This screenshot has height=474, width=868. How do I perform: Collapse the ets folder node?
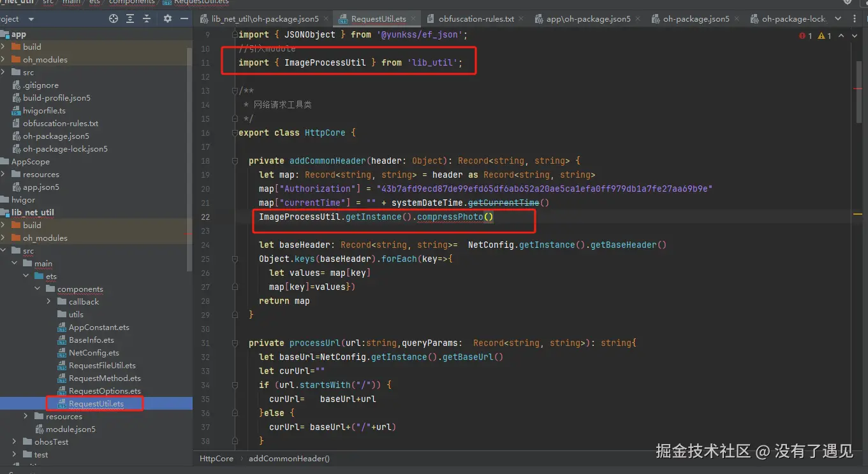click(x=26, y=276)
